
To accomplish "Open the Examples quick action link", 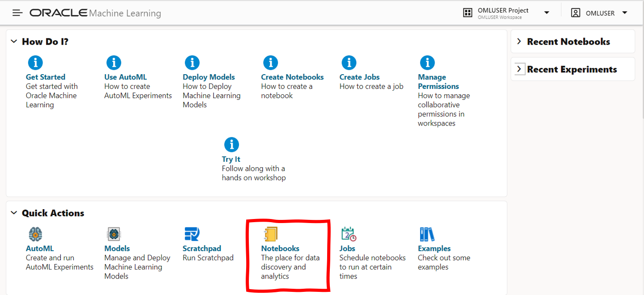I will (434, 249).
